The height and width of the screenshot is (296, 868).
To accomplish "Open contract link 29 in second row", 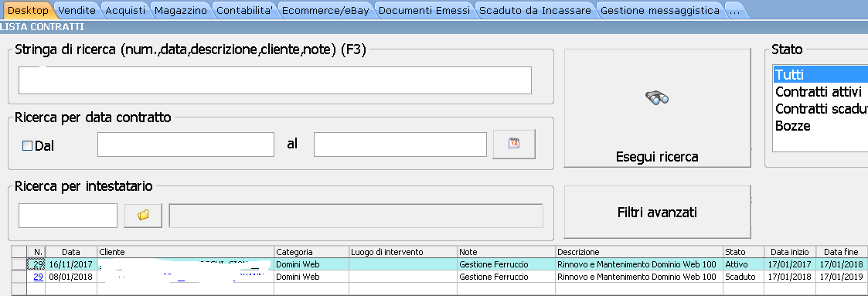I will click(38, 277).
